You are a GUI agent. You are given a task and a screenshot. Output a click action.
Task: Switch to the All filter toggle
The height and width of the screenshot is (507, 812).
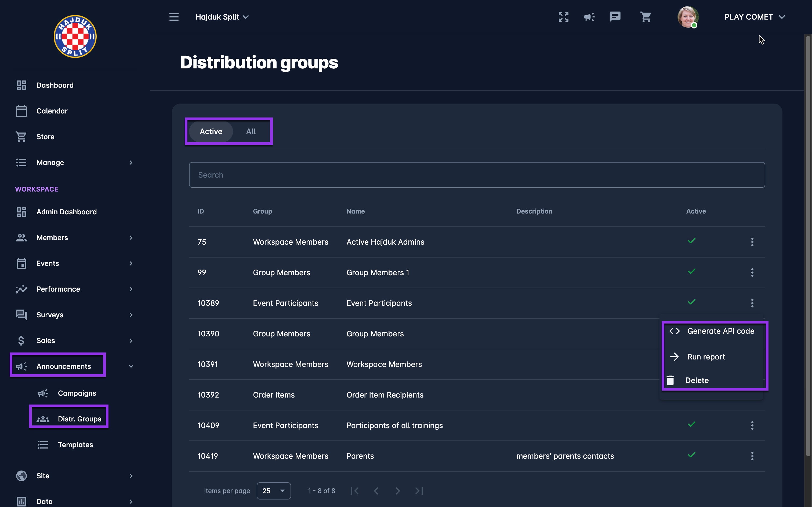[x=251, y=131]
